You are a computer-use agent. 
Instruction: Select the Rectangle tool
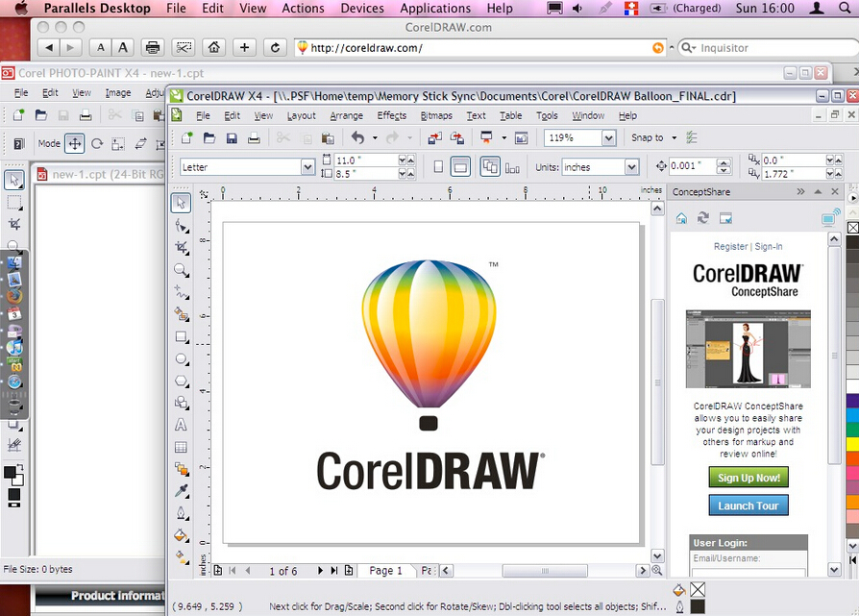(181, 337)
